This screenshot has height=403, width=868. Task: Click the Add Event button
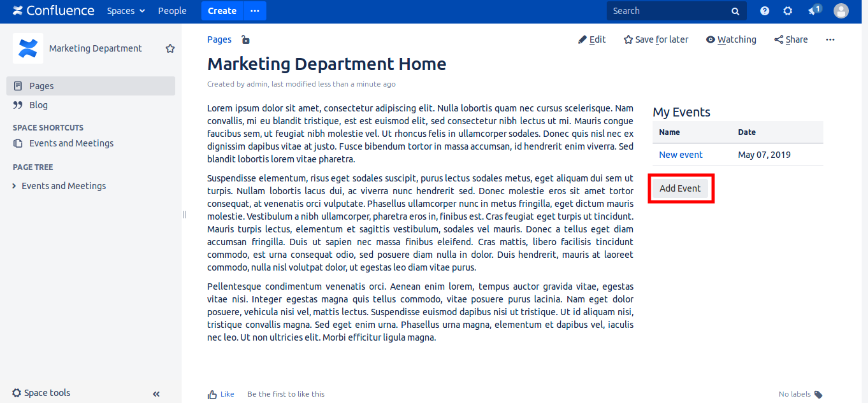point(680,188)
